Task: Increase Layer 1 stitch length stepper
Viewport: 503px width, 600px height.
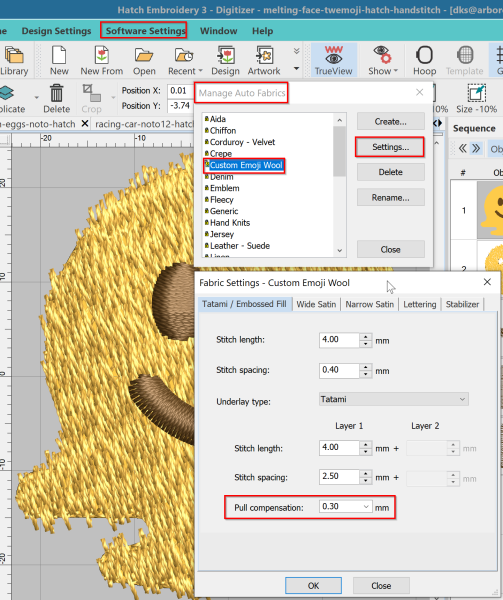Action: pos(366,444)
